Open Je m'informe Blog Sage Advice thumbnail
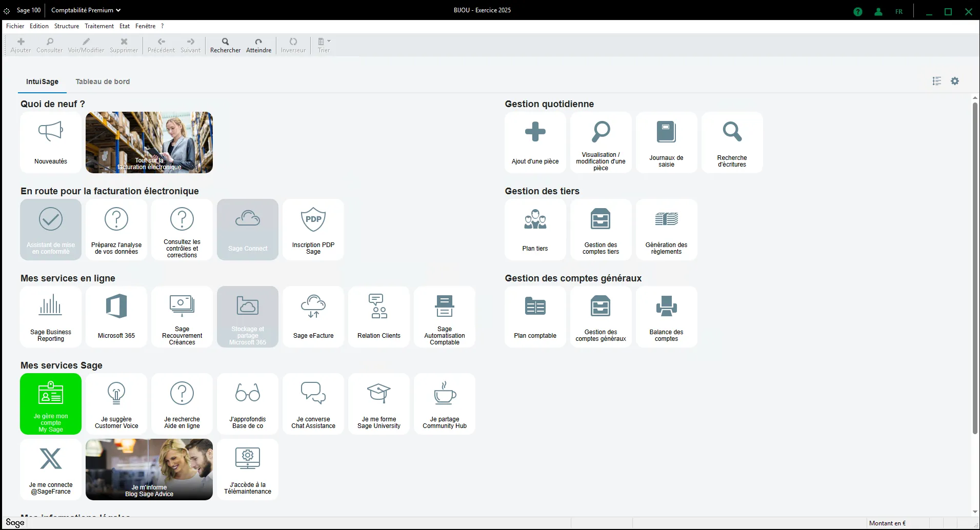Viewport: 980px width, 530px height. click(x=149, y=470)
